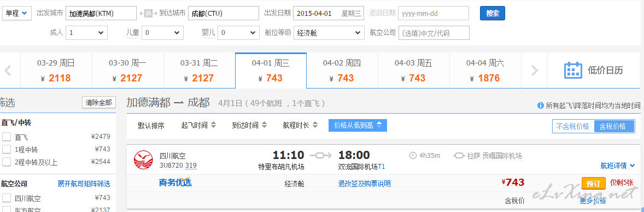Select the 03-29 周日 date tab
Screen dimensions: 644x212
point(56,70)
